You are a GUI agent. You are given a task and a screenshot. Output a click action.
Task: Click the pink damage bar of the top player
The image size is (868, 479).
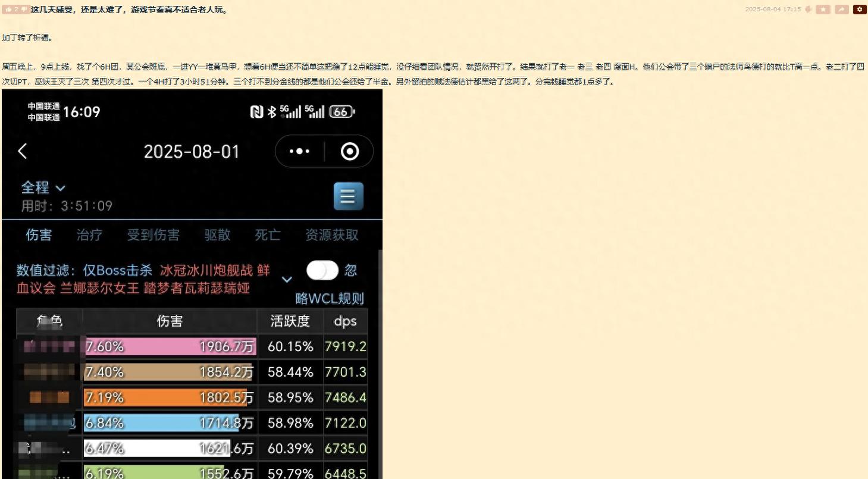click(170, 346)
